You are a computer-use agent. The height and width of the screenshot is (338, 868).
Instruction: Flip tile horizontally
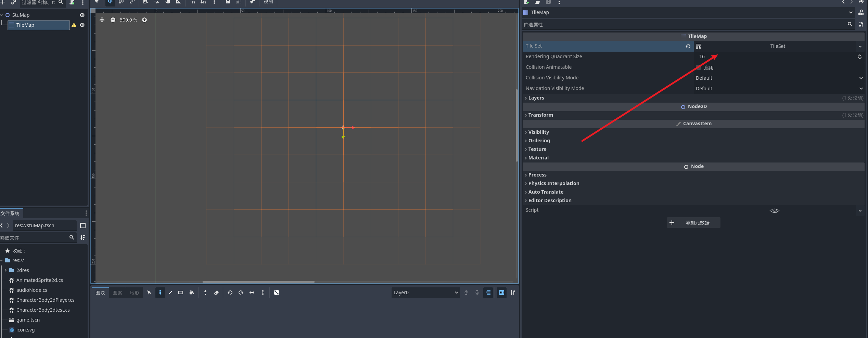click(252, 292)
